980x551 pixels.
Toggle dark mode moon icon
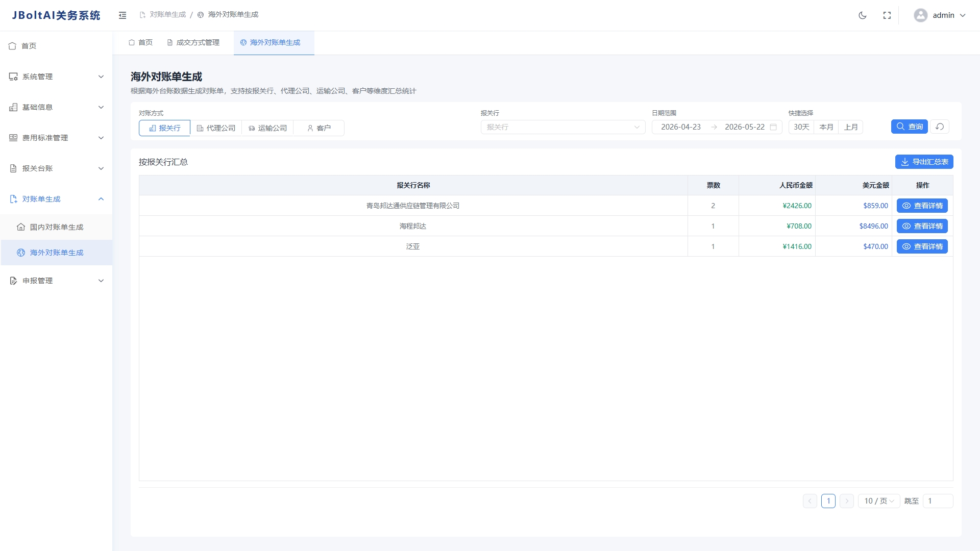click(863, 15)
